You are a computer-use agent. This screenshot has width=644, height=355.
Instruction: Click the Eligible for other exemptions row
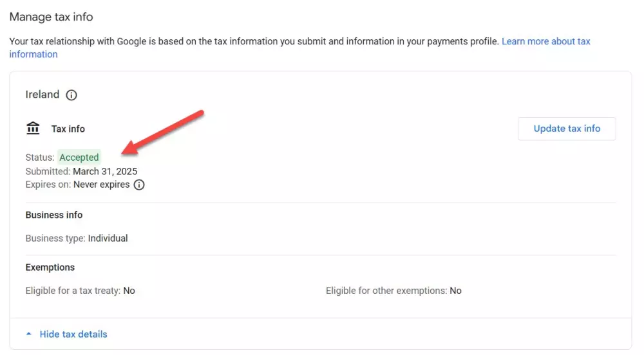click(x=393, y=291)
